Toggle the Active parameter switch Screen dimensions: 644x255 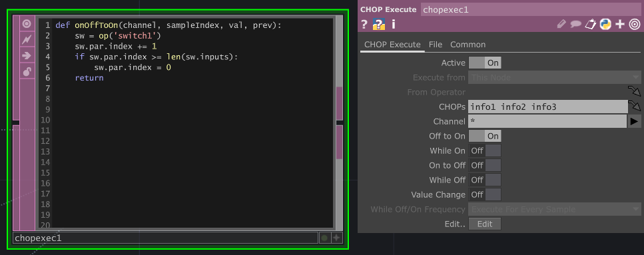click(485, 63)
